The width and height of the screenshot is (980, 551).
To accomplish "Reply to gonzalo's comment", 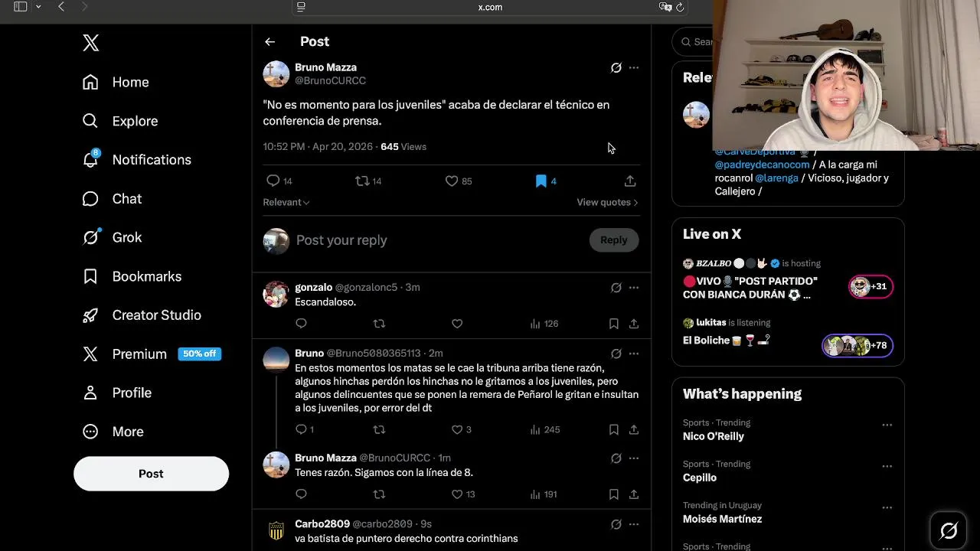I will click(301, 324).
